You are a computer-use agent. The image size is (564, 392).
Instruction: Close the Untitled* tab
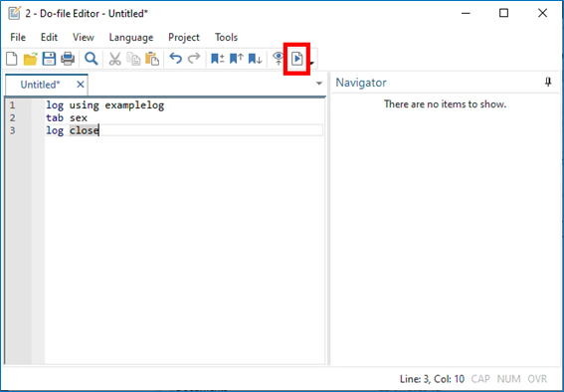coord(81,85)
